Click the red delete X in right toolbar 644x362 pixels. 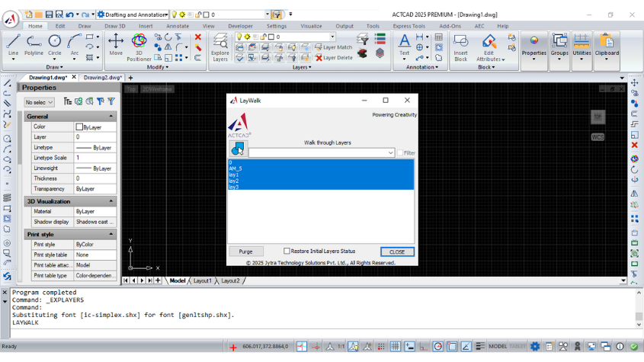coord(635,145)
